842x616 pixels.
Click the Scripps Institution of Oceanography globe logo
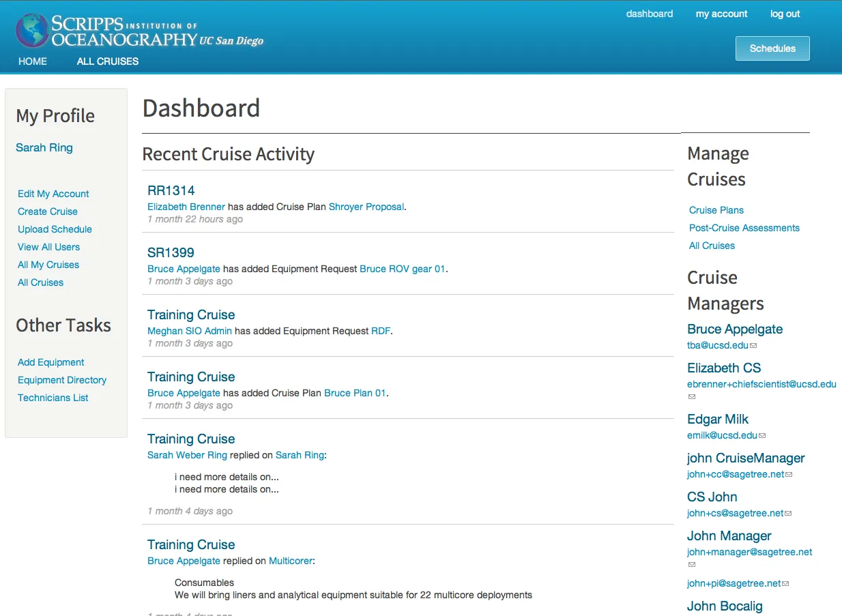pyautogui.click(x=33, y=31)
